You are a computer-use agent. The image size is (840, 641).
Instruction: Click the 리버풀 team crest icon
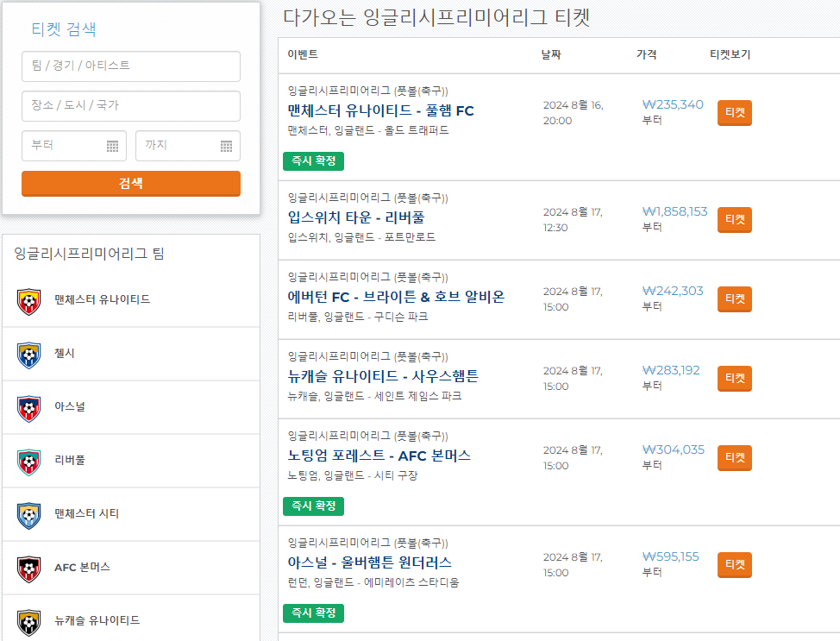pos(29,462)
